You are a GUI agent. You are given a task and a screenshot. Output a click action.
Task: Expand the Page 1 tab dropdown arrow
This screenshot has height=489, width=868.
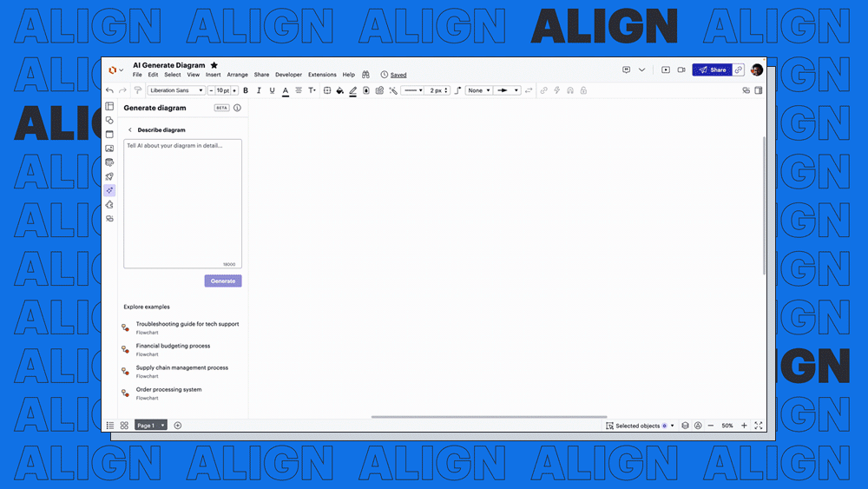162,426
